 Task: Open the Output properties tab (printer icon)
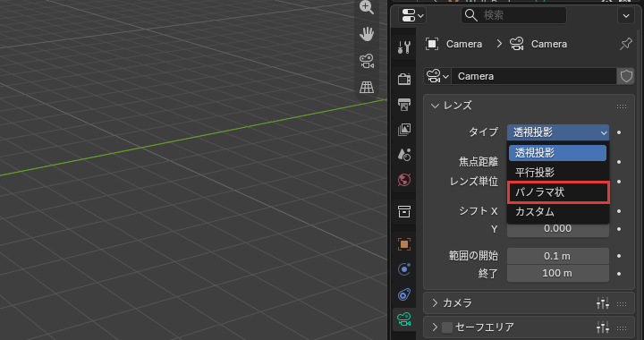coord(404,105)
